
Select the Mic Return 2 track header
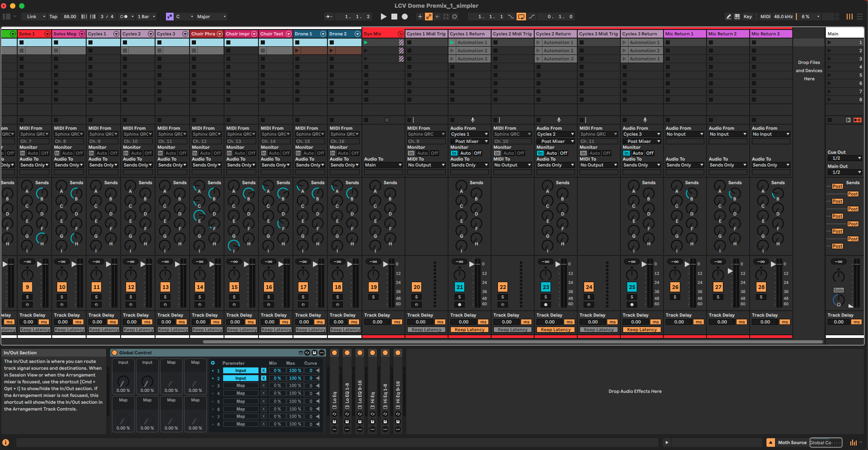click(728, 34)
